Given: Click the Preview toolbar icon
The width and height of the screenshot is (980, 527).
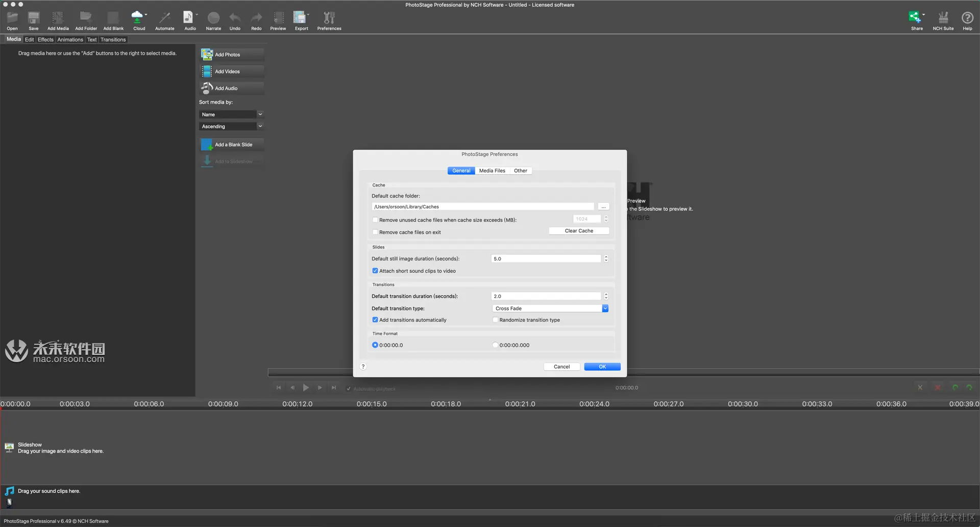Looking at the screenshot, I should click(278, 21).
